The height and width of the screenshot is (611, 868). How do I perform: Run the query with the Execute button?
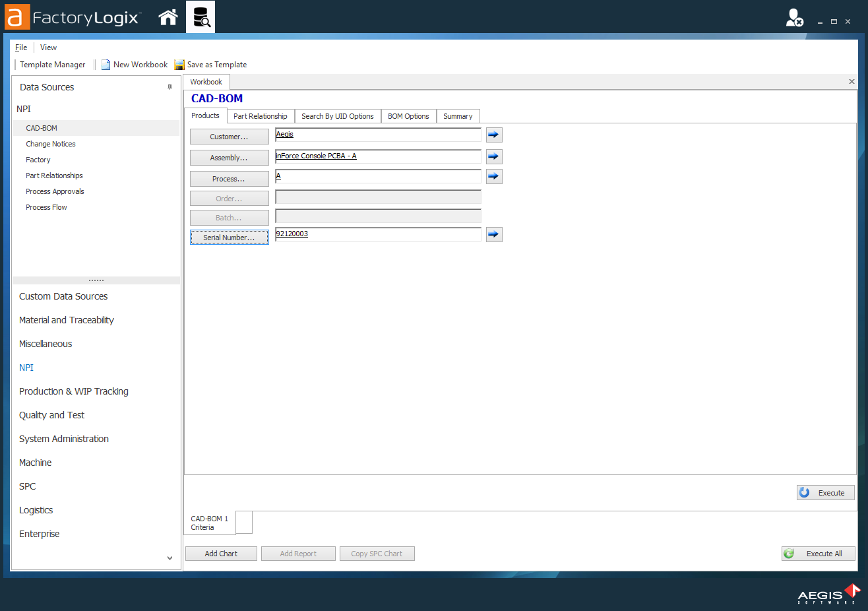pyautogui.click(x=825, y=492)
